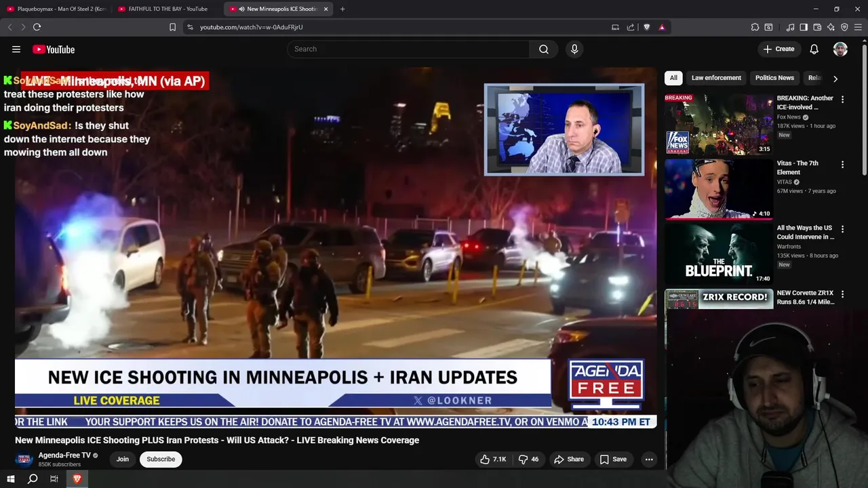The image size is (868, 488).
Task: Click the video title text
Action: [217, 441]
